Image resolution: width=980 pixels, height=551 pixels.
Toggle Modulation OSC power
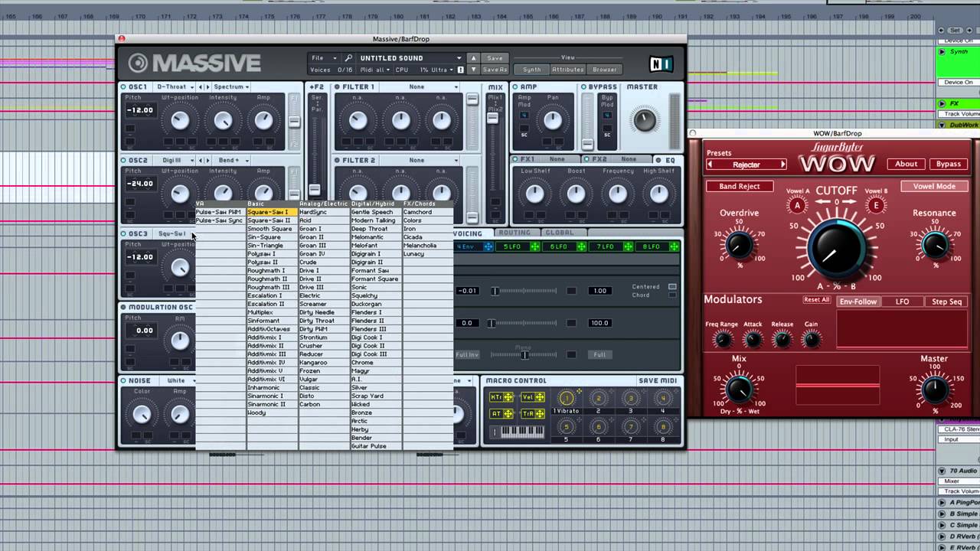tap(124, 308)
